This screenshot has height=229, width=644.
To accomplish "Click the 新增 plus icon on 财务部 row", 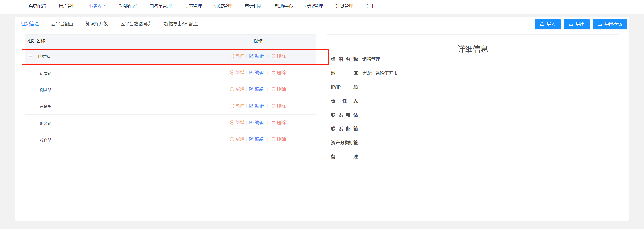I will pos(232,122).
